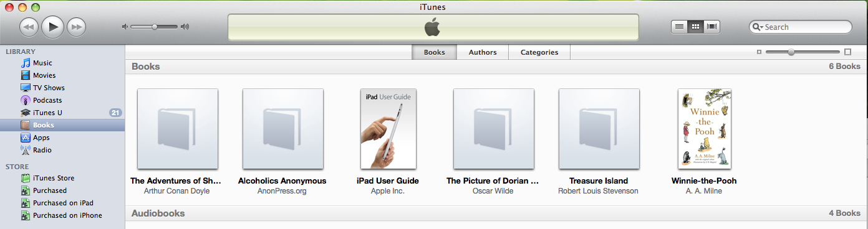This screenshot has height=229, width=868.
Task: Click the Alcoholics Anonymous title text
Action: (282, 181)
